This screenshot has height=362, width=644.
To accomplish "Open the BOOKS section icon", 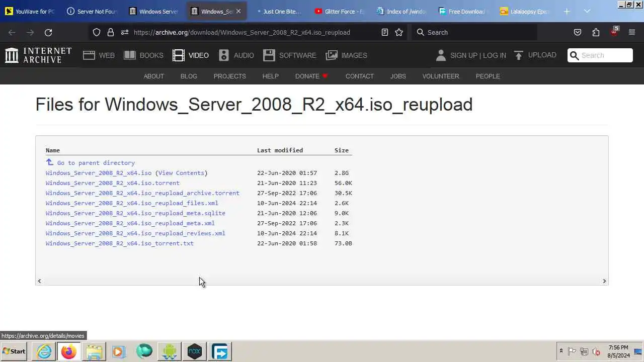I will 130,55.
